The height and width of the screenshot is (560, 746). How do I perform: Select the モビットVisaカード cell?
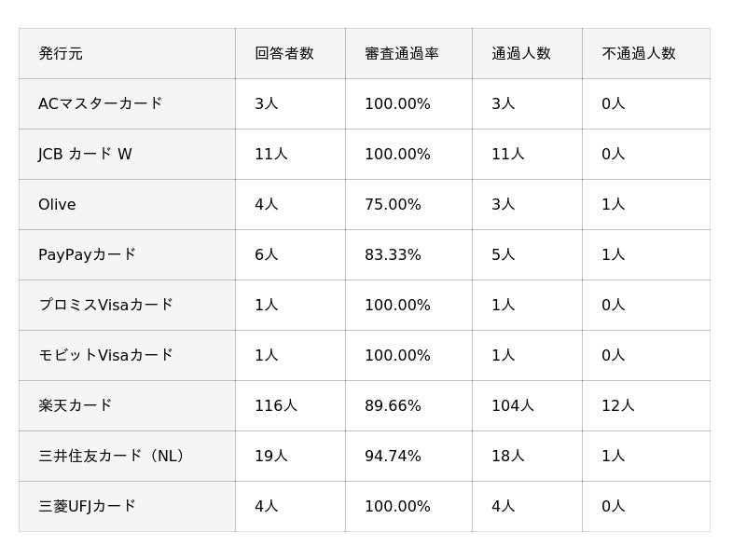point(105,356)
